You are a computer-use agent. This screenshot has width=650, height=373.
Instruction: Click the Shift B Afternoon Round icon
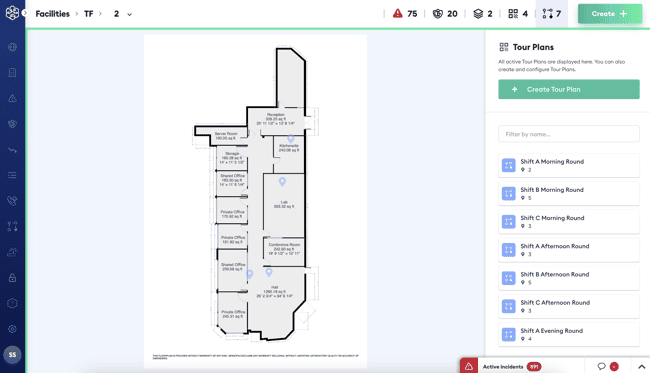pos(509,278)
